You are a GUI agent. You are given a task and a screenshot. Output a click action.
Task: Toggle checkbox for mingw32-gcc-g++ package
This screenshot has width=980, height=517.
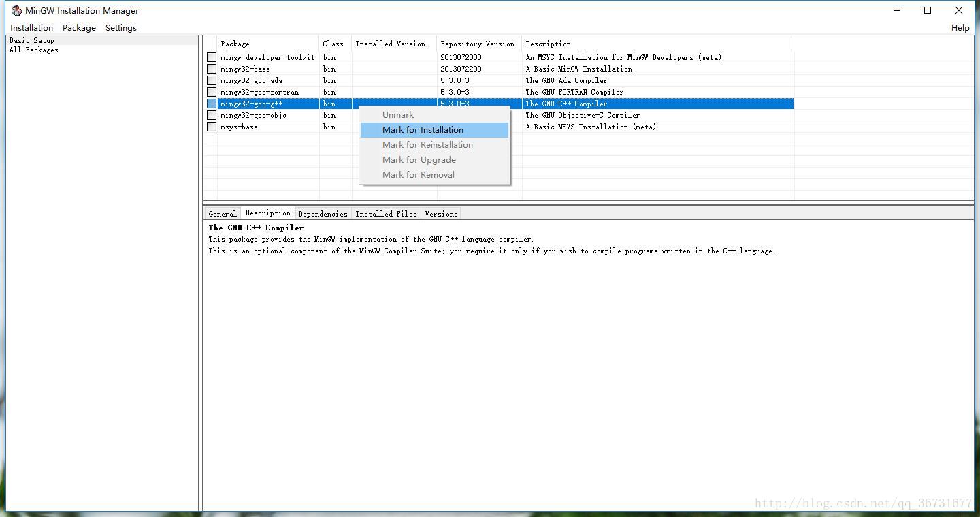[212, 104]
